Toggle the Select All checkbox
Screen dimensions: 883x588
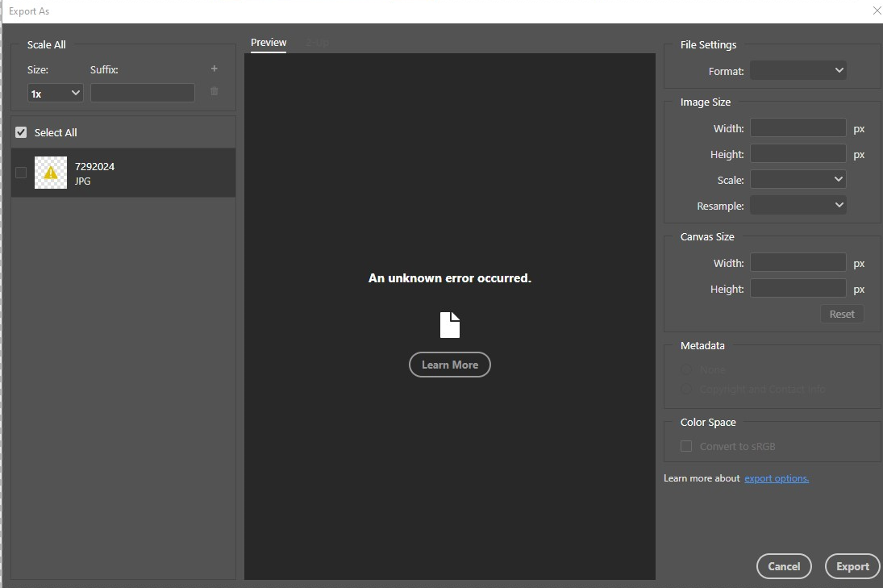(x=21, y=132)
